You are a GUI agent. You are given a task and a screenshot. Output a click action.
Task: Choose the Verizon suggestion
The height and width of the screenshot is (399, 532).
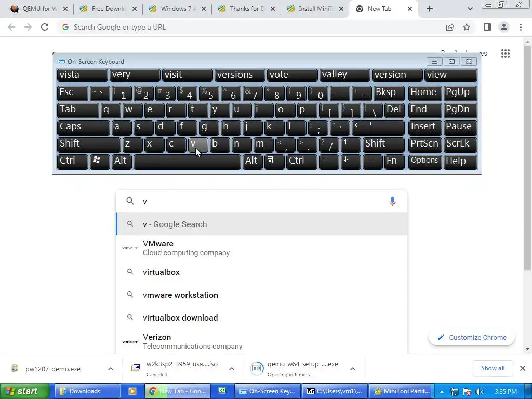262,341
